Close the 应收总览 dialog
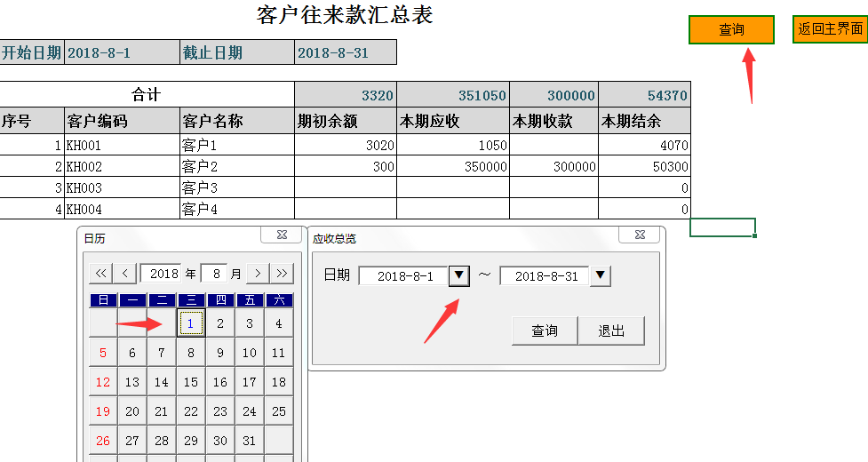 tap(640, 235)
